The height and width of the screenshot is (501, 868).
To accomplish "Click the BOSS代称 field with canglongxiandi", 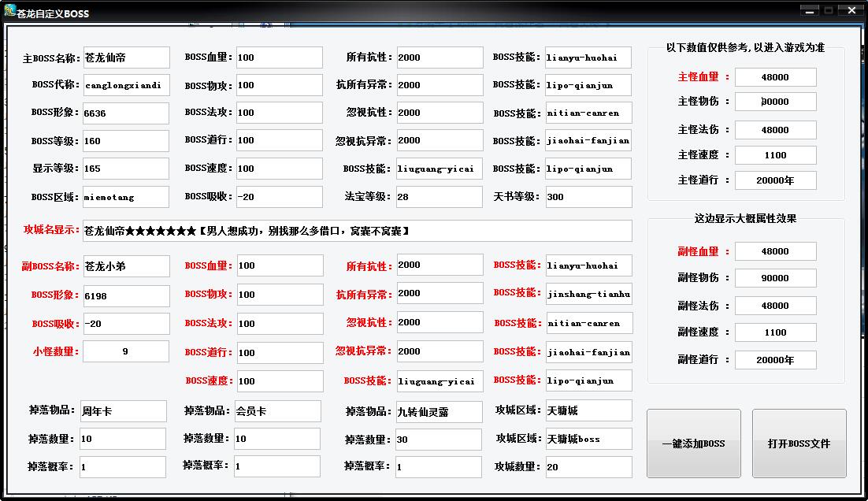I will 125,85.
